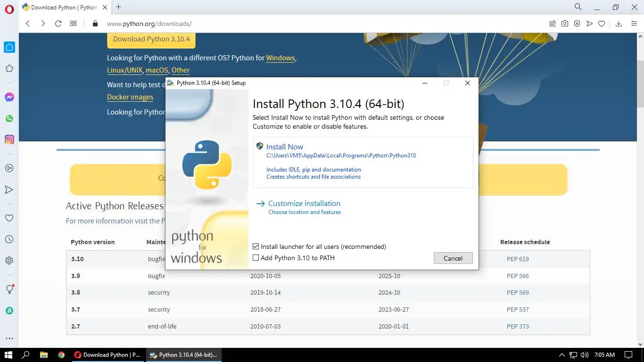Go back to previous page
Image resolution: width=644 pixels, height=362 pixels.
[28, 24]
